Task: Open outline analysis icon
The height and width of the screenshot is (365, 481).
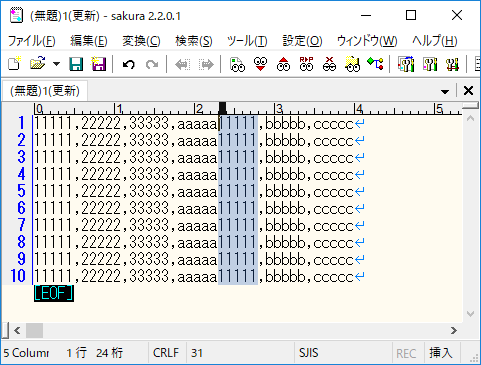Action: pos(375,64)
